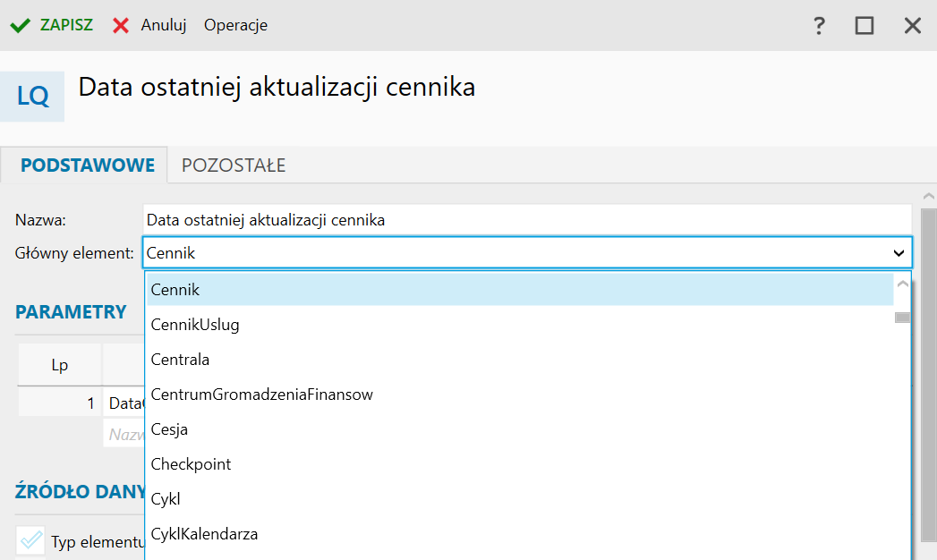The width and height of the screenshot is (937, 560).
Task: Switch to the POZOSTAŁE tab
Action: (234, 165)
